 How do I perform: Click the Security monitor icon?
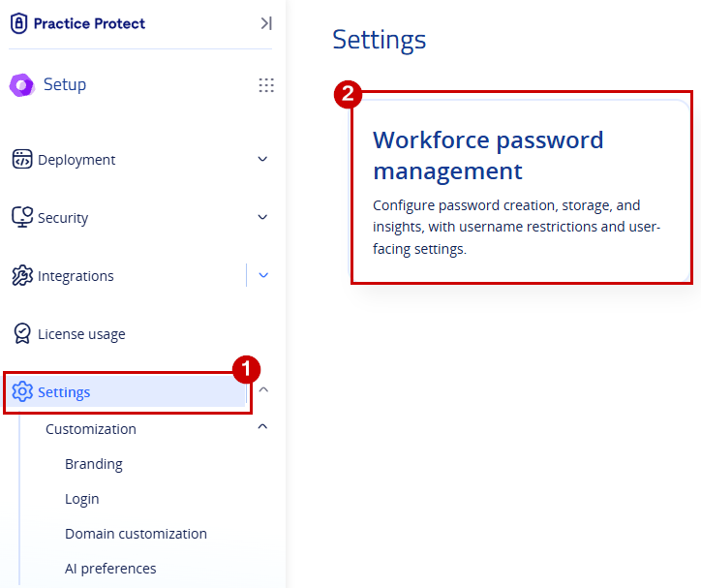[x=22, y=217]
